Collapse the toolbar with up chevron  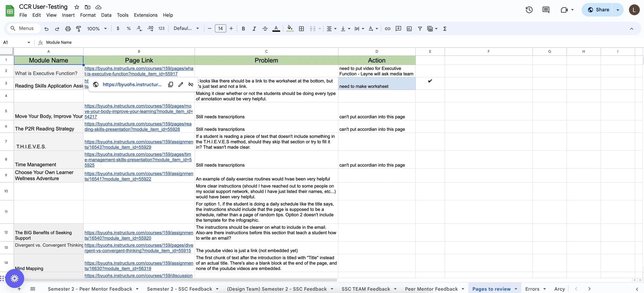[631, 29]
